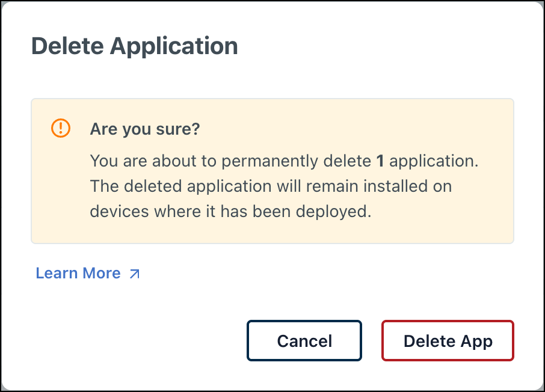The image size is (545, 392).
Task: Click the word "Delete" in dialog title
Action: point(67,46)
